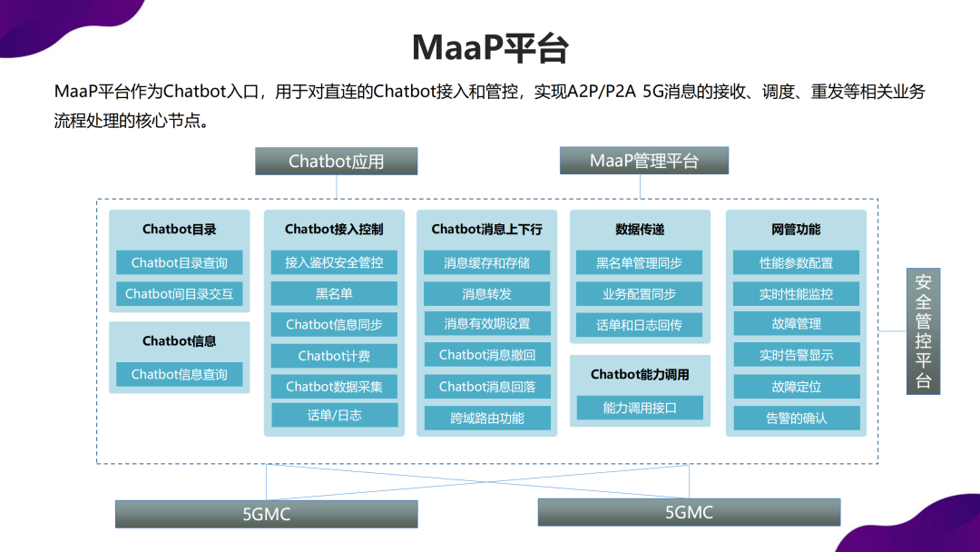980x552 pixels.
Task: Select 'Chatbot信息查询' box
Action: point(180,374)
